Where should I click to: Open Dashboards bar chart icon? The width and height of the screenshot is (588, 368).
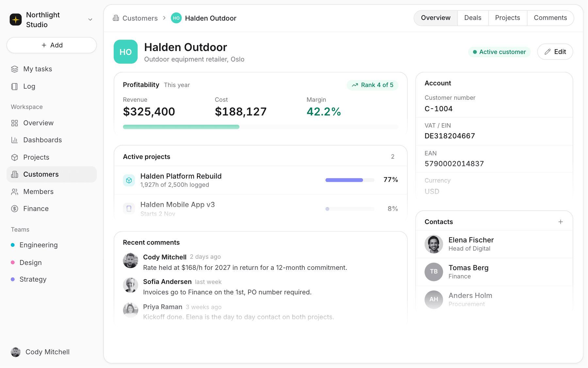[x=15, y=140]
